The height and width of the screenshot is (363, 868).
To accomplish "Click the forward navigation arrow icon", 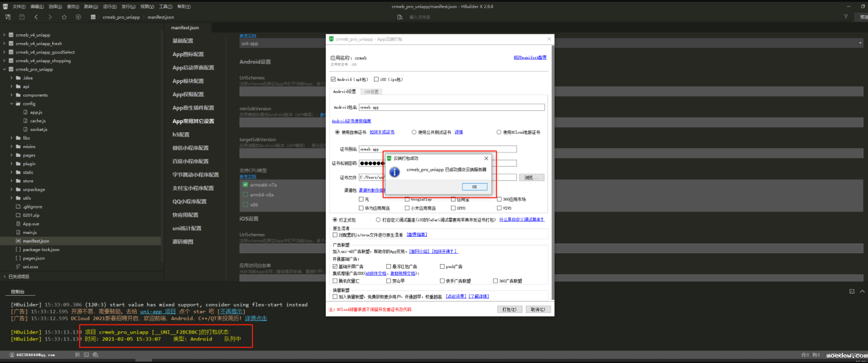I will coord(50,17).
